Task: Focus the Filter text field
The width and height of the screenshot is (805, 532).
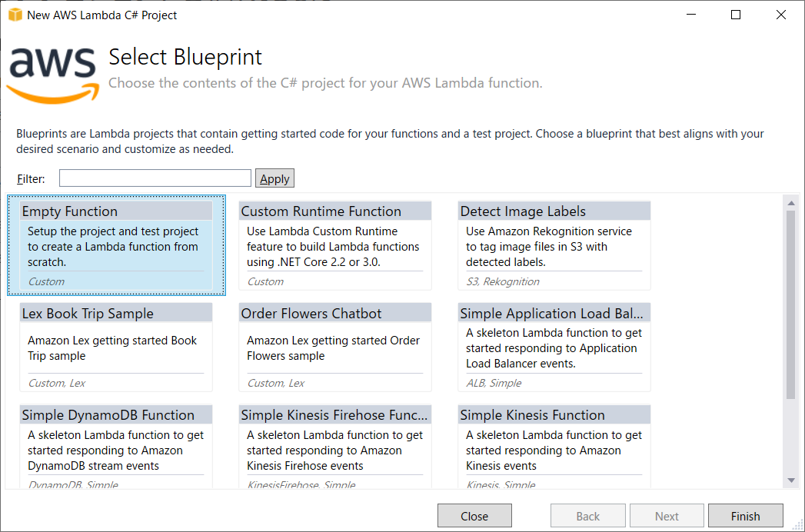Action: point(155,178)
